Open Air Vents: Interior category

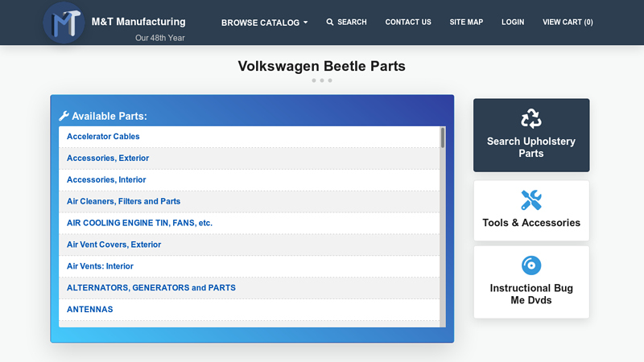click(100, 266)
